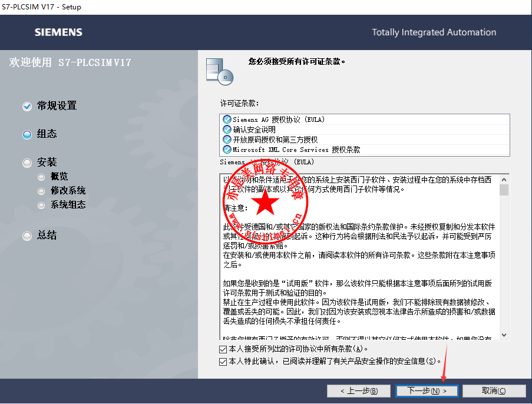Click the 概览 sub-step label
This screenshot has width=532, height=404.
(x=60, y=177)
